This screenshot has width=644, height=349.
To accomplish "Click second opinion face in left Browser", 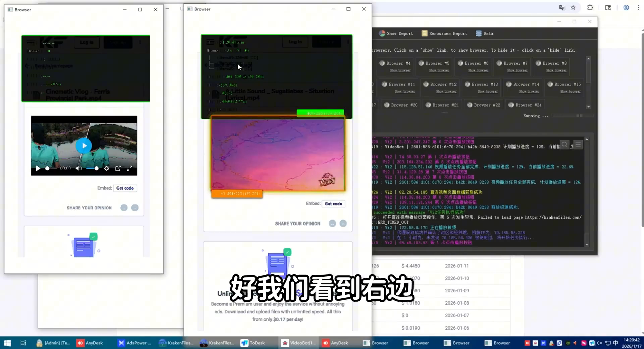I will coord(135,208).
